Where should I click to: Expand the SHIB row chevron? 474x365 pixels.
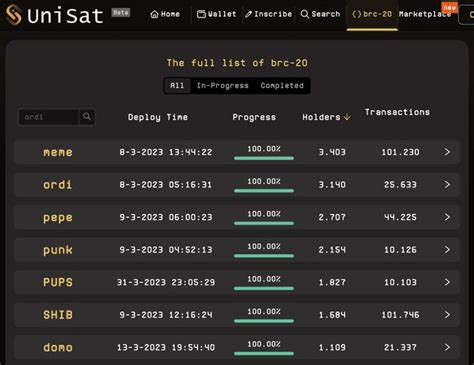click(x=447, y=315)
